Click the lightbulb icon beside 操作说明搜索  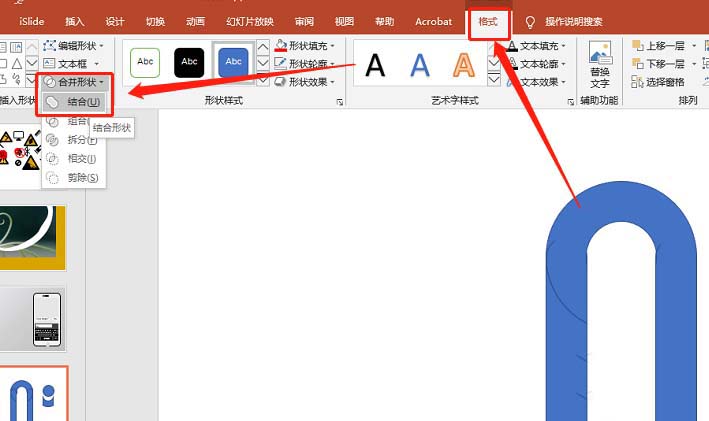click(x=530, y=22)
